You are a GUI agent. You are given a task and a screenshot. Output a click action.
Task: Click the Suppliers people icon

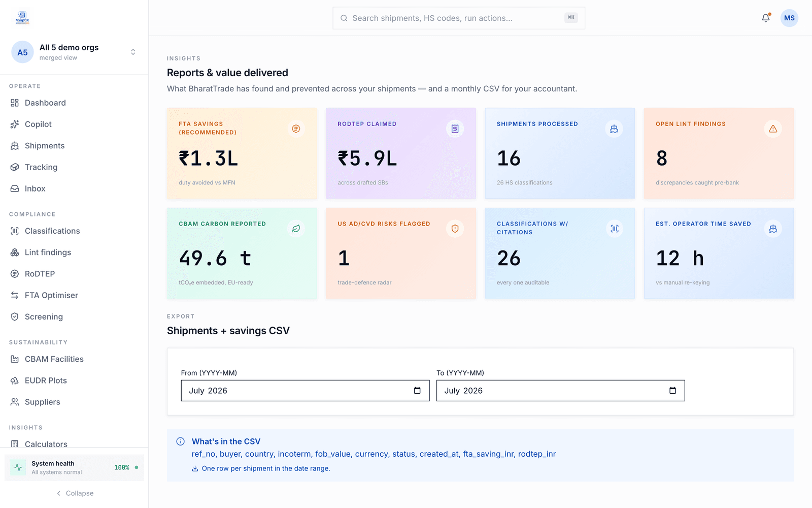click(15, 402)
